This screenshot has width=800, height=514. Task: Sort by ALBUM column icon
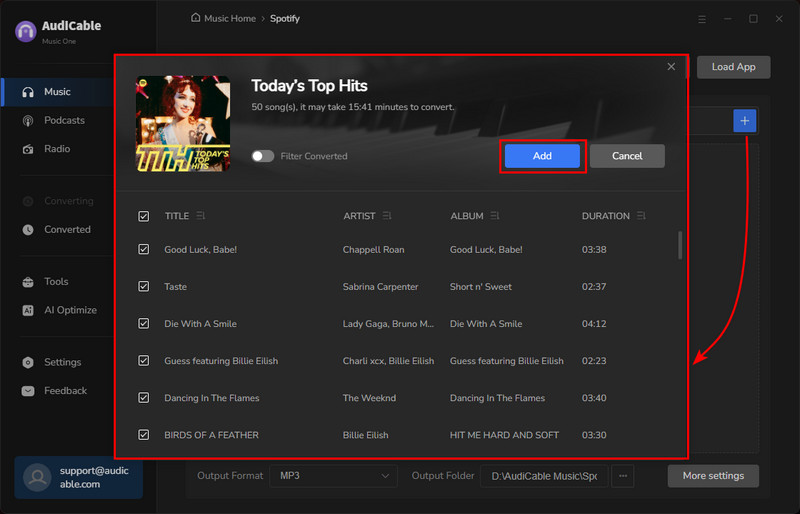click(x=495, y=216)
